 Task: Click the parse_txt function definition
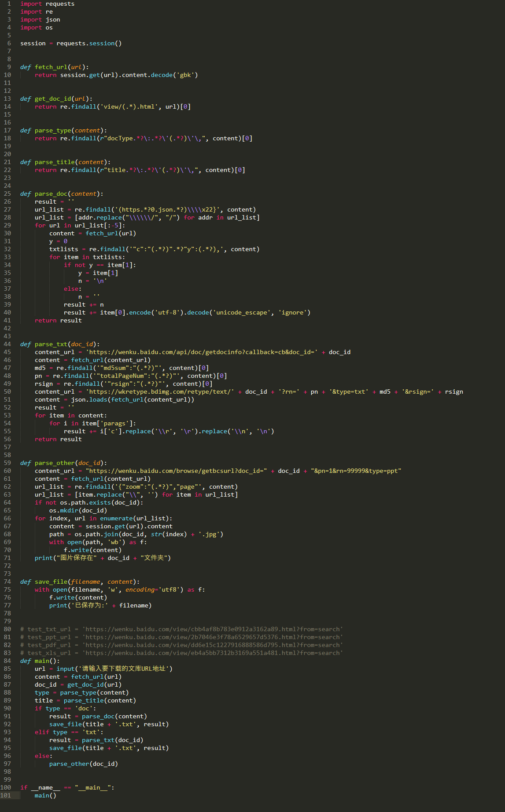point(51,344)
